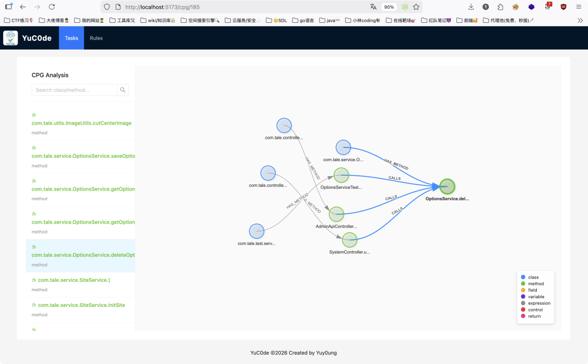Focus the Search class/method input field

pyautogui.click(x=75, y=90)
